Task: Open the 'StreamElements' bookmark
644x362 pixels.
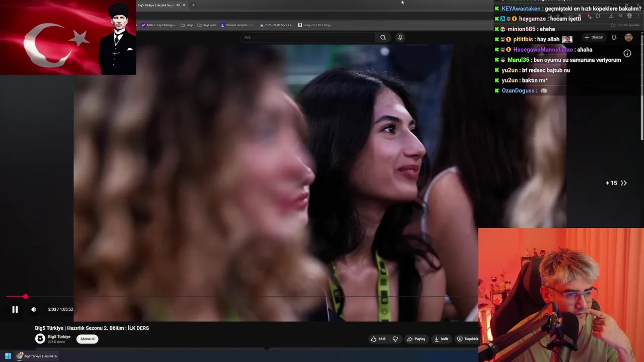Action: click(237, 25)
